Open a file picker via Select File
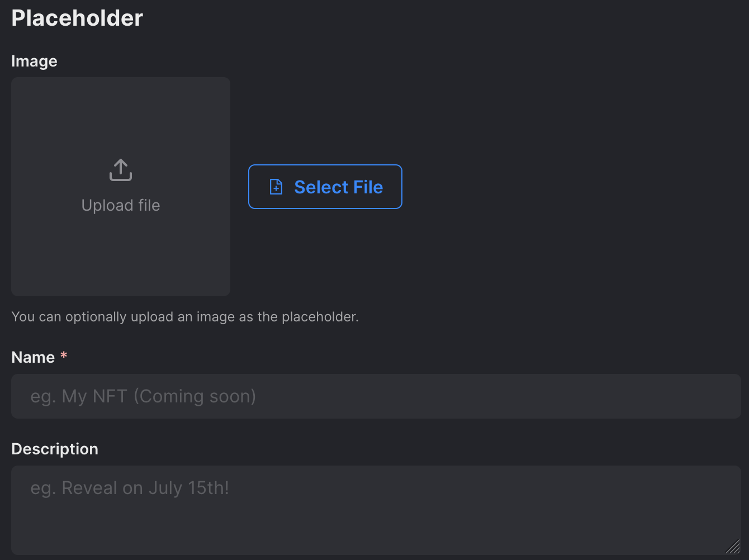749x560 pixels. (325, 187)
